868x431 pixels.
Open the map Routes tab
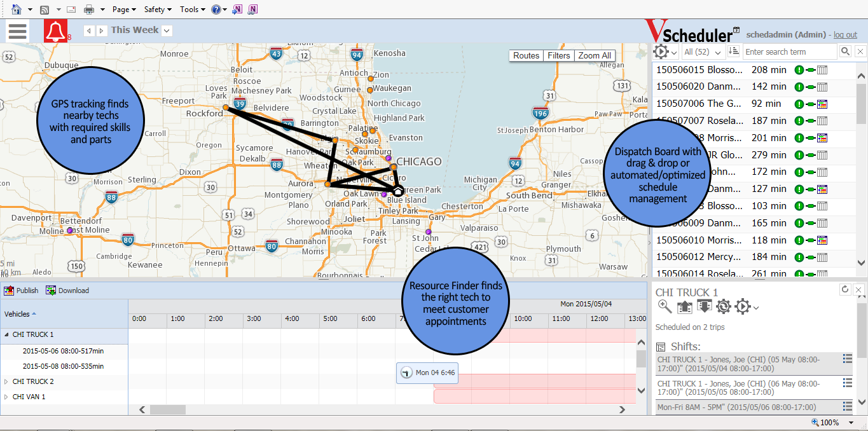tap(526, 55)
